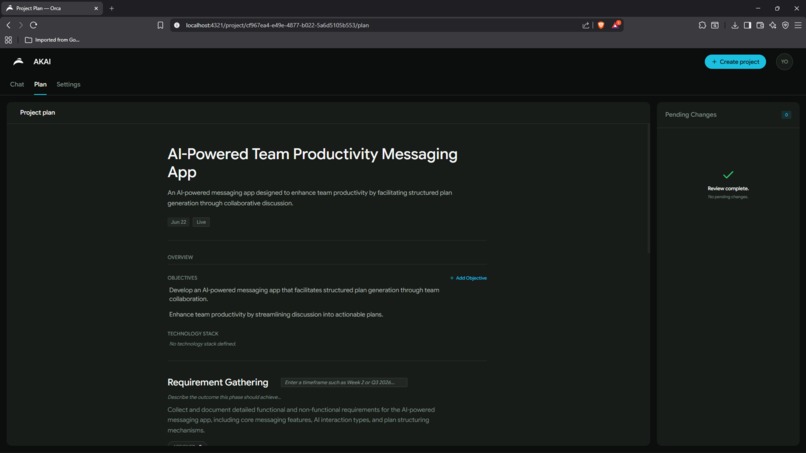This screenshot has width=806, height=453.
Task: Click the objective starting 'Develop an AI-powered messaging app'
Action: [x=304, y=295]
